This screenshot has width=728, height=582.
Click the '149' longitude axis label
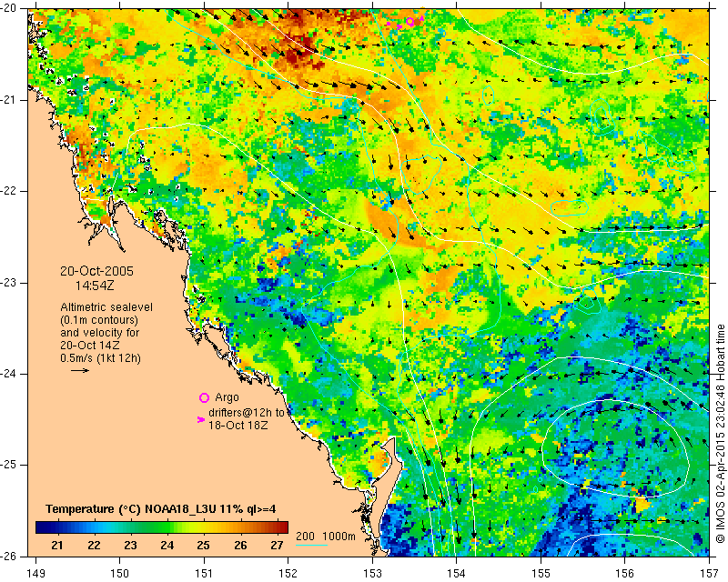[x=35, y=574]
